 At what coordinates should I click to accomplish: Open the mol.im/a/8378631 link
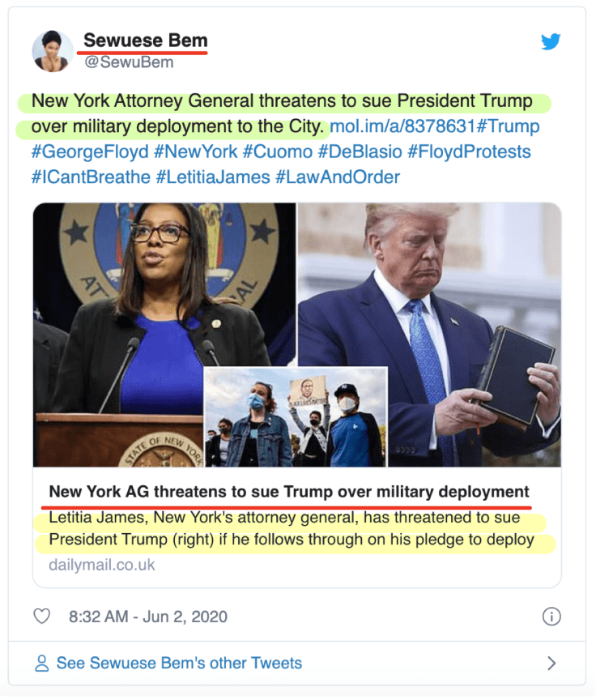(x=402, y=126)
